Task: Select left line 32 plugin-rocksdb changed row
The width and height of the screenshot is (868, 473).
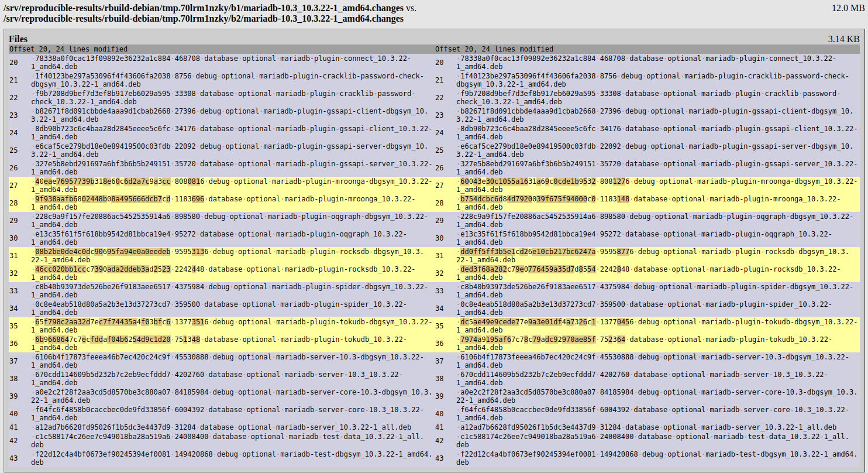Action: pos(232,273)
